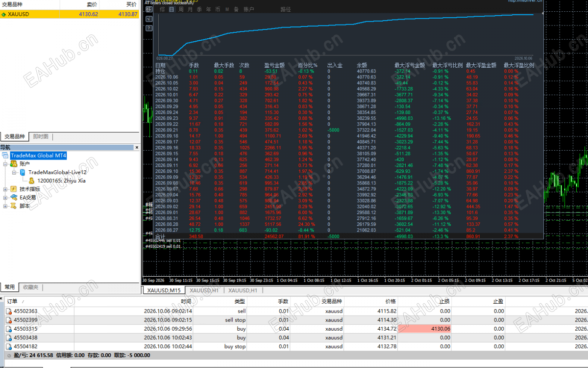Collapse the 账户 accounts tree node
This screenshot has width=588, height=368.
point(5,164)
